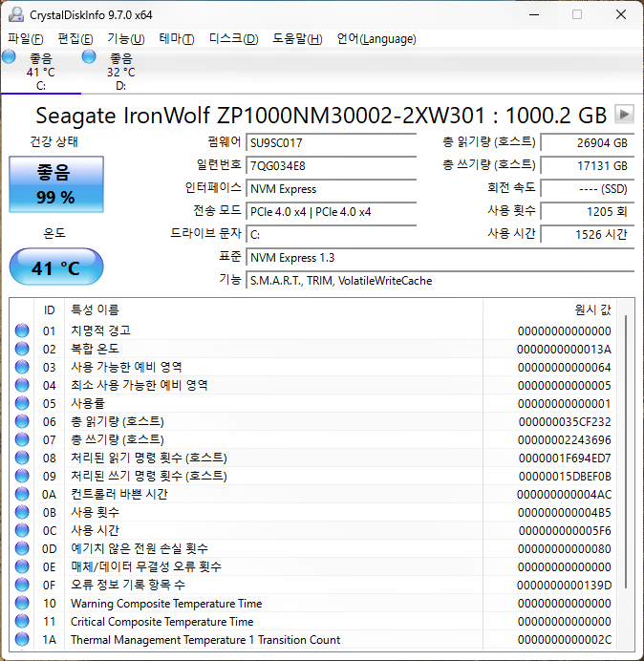Open the 테마(T) menu
644x661 pixels.
point(177,39)
